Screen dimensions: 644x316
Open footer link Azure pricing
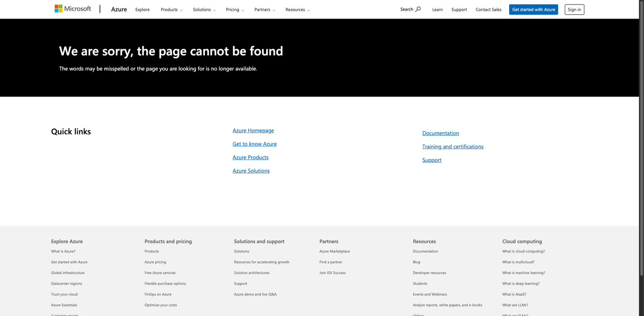click(x=155, y=262)
